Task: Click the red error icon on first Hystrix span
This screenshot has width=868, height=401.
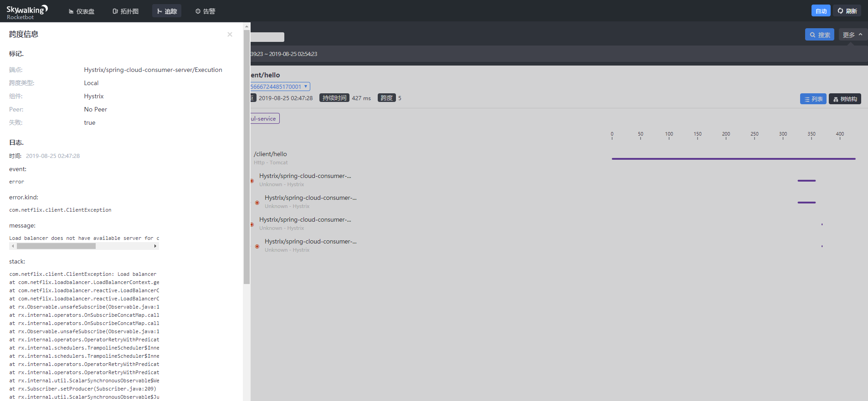Action: 252,181
